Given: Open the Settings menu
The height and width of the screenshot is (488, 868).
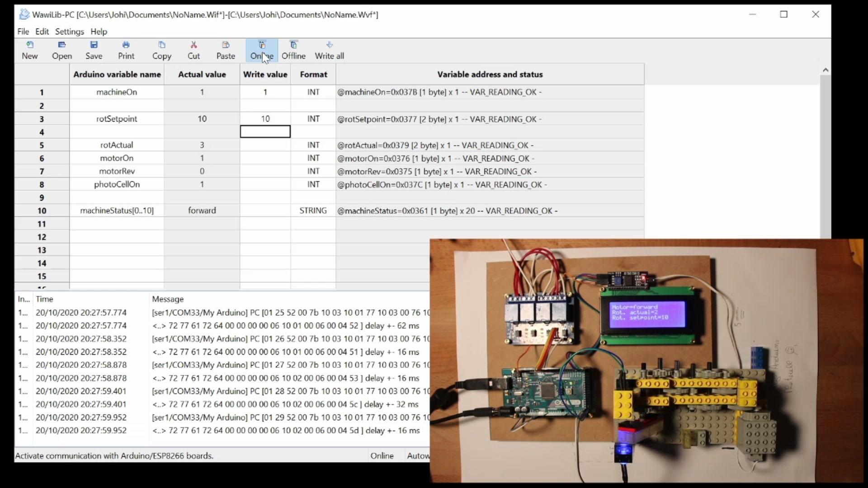Looking at the screenshot, I should (x=69, y=32).
